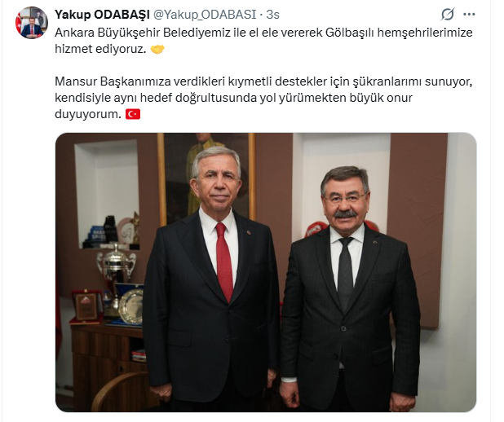Click the framed portrait painting behind men

[206, 178]
